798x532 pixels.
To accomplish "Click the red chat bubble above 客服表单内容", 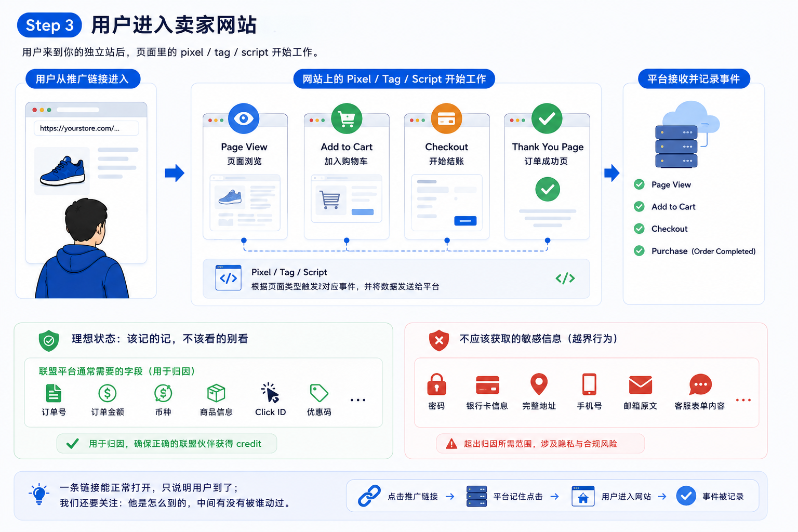I will tap(700, 385).
